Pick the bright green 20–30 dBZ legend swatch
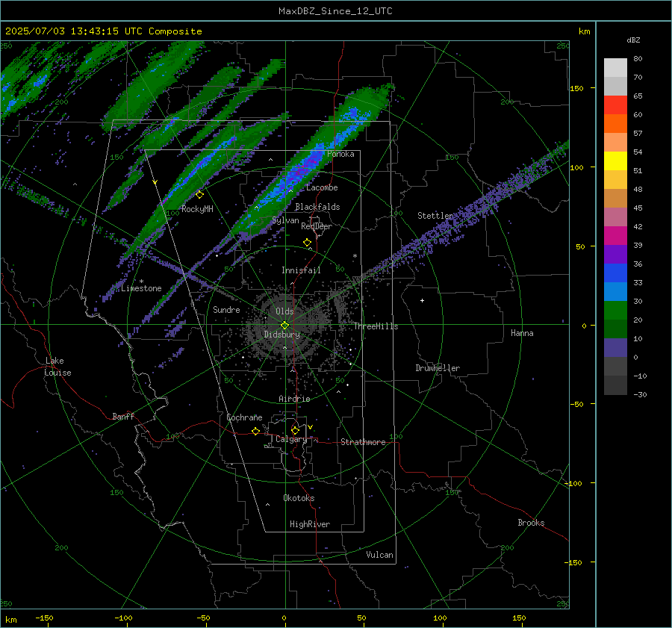Viewport: 672px width, 628px height. (615, 311)
